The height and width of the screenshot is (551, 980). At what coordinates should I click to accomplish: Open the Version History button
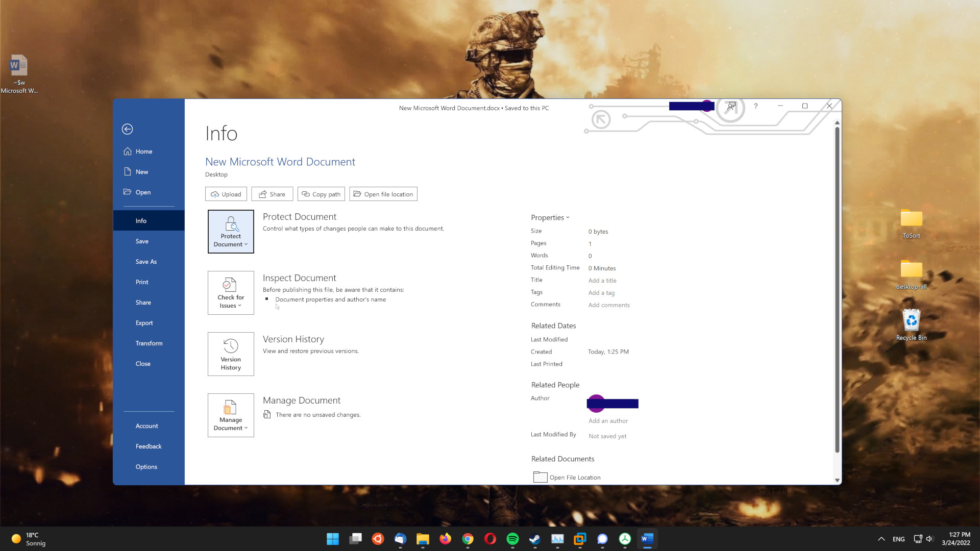pyautogui.click(x=231, y=354)
